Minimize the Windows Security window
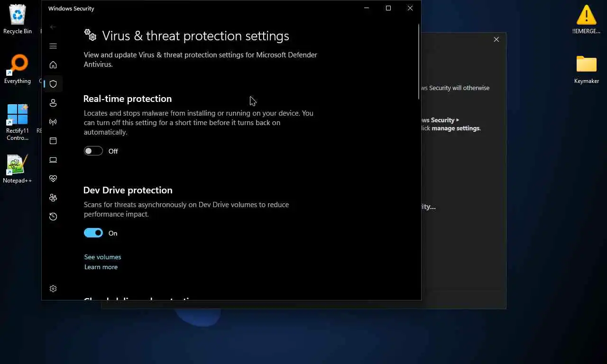 (x=367, y=8)
